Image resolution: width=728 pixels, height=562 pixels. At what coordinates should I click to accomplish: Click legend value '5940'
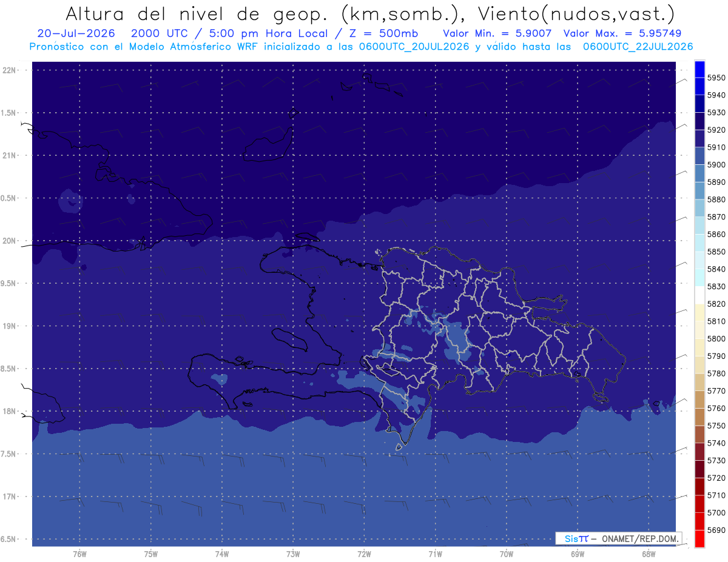pos(716,95)
